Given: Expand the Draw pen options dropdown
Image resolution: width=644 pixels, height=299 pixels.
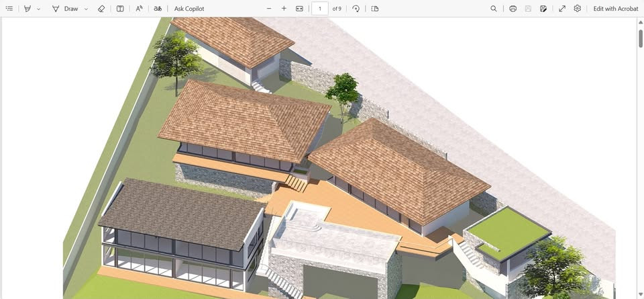Looking at the screenshot, I should click(x=86, y=9).
